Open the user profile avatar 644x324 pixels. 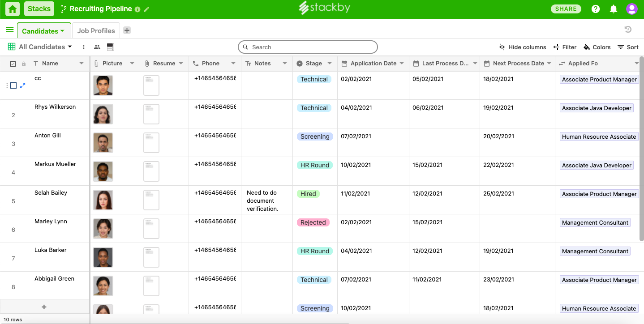(632, 9)
